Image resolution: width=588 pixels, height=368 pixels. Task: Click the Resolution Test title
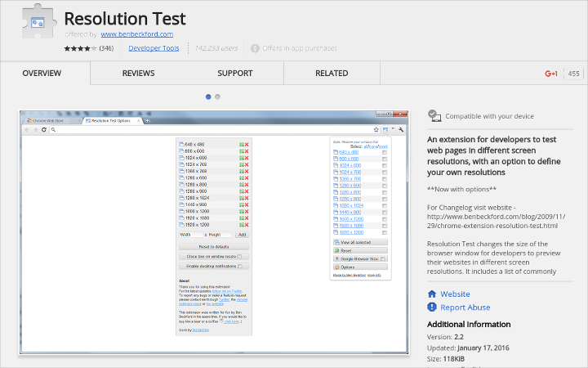tap(125, 18)
